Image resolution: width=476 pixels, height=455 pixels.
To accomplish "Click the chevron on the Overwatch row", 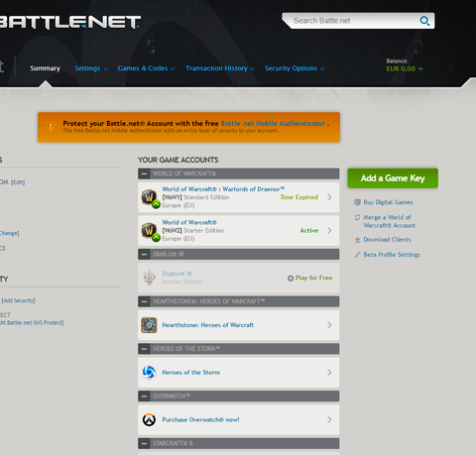I will click(x=329, y=419).
